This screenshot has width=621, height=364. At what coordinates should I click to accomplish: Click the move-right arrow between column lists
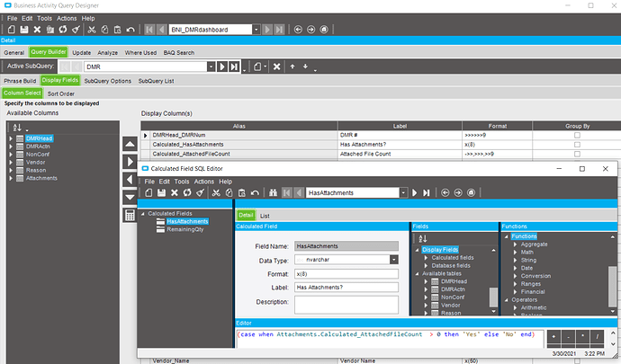130,162
